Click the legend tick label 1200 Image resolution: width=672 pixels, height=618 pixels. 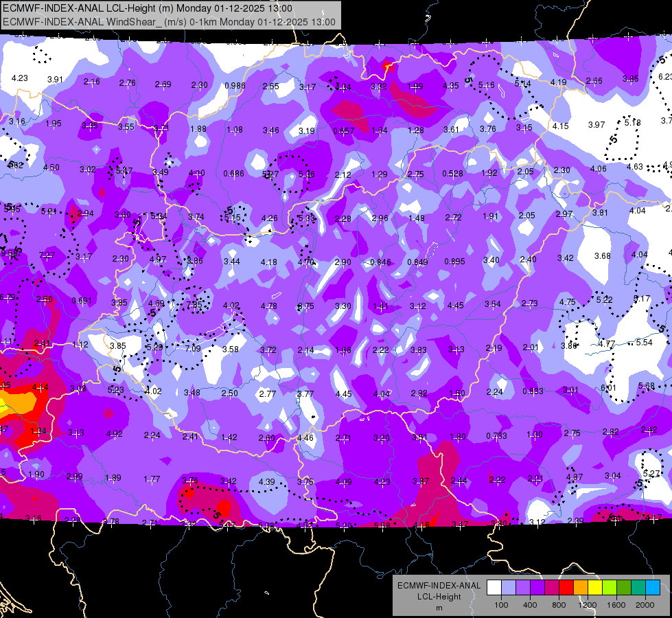[587, 605]
